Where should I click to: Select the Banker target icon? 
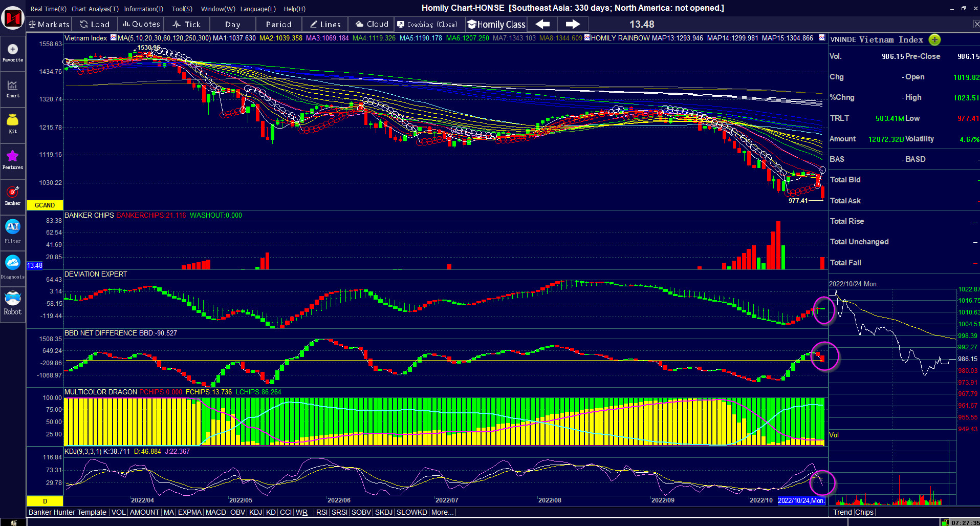13,195
